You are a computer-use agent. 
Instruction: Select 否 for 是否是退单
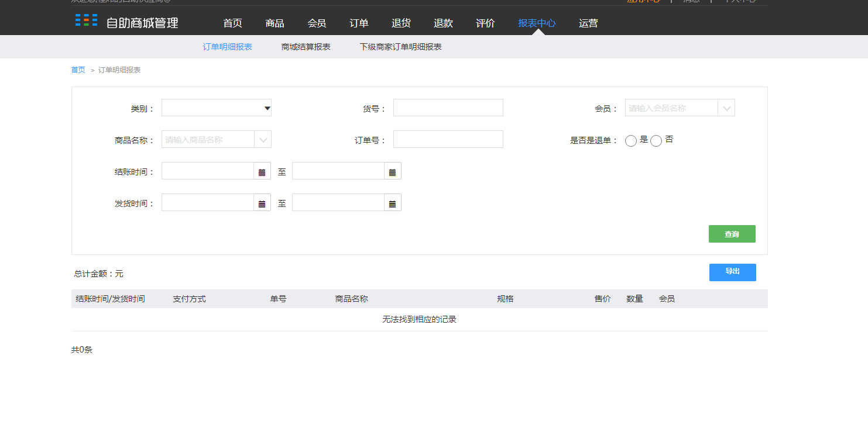tap(656, 141)
